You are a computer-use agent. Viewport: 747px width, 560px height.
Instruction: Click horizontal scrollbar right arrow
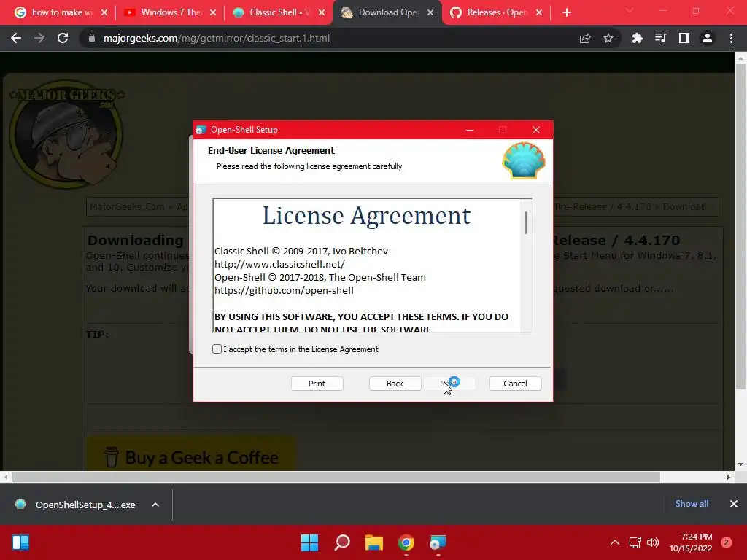click(728, 477)
